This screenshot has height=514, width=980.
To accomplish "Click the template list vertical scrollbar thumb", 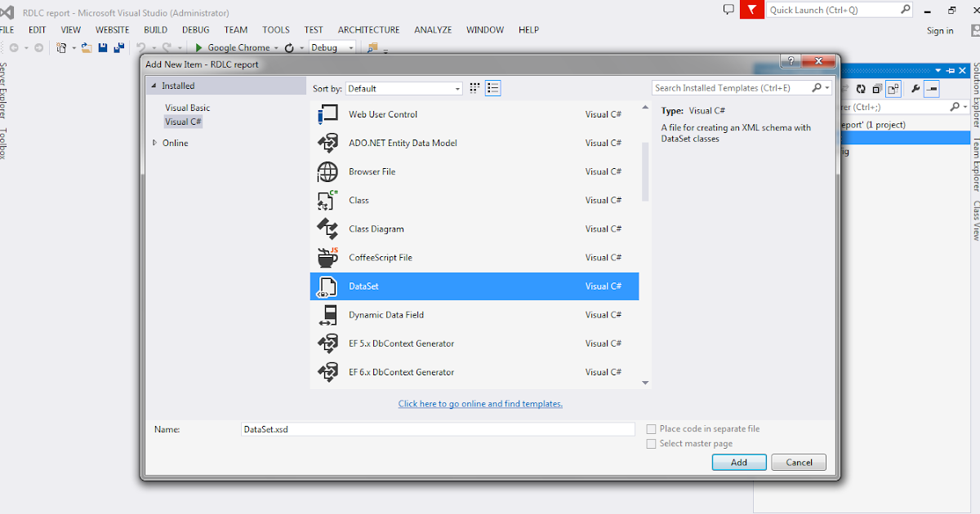I will (x=645, y=171).
